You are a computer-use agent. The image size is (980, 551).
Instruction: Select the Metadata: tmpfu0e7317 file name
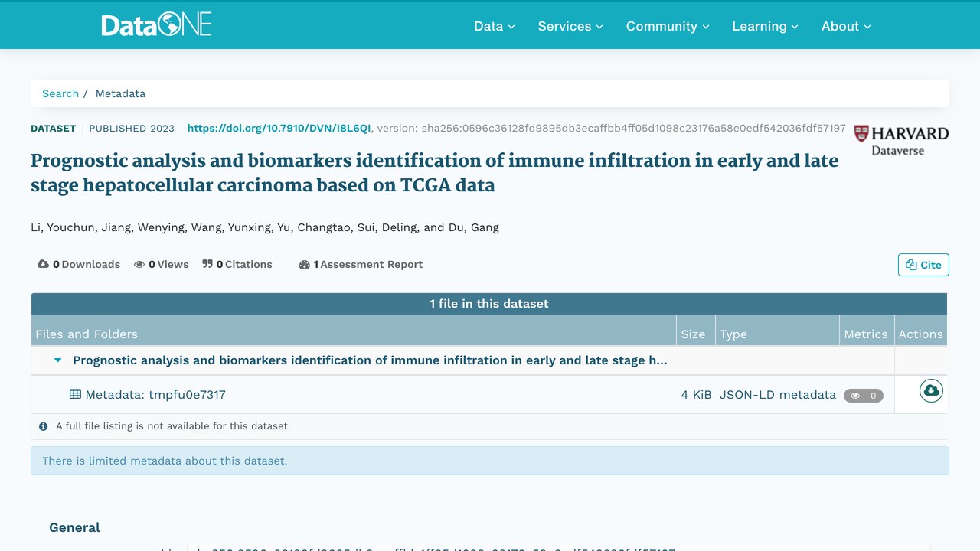(155, 395)
